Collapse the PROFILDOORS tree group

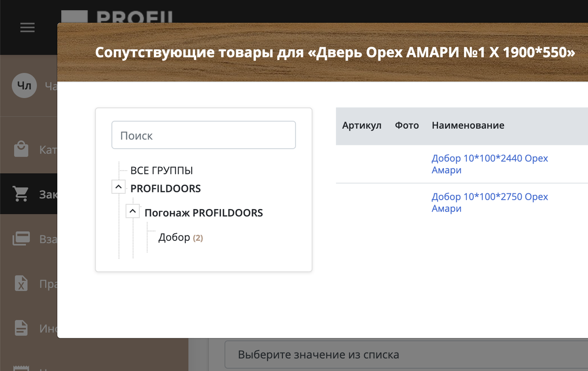click(118, 187)
